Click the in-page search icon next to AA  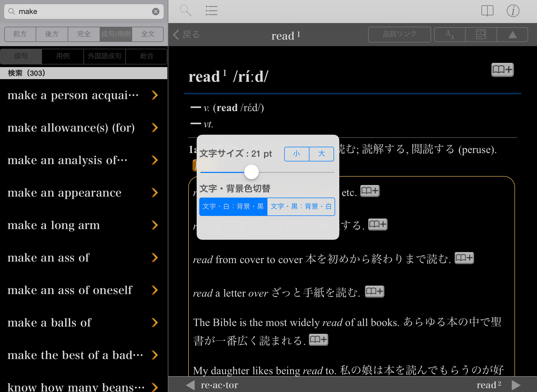coord(481,34)
